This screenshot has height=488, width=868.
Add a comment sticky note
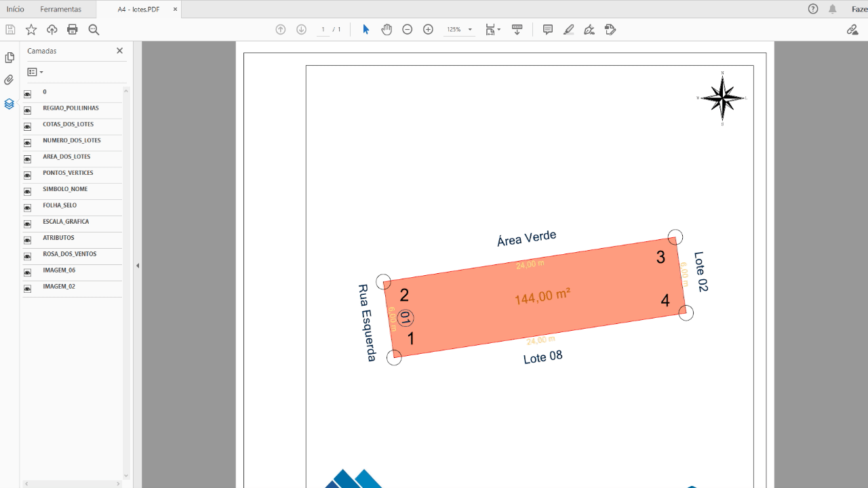tap(548, 30)
